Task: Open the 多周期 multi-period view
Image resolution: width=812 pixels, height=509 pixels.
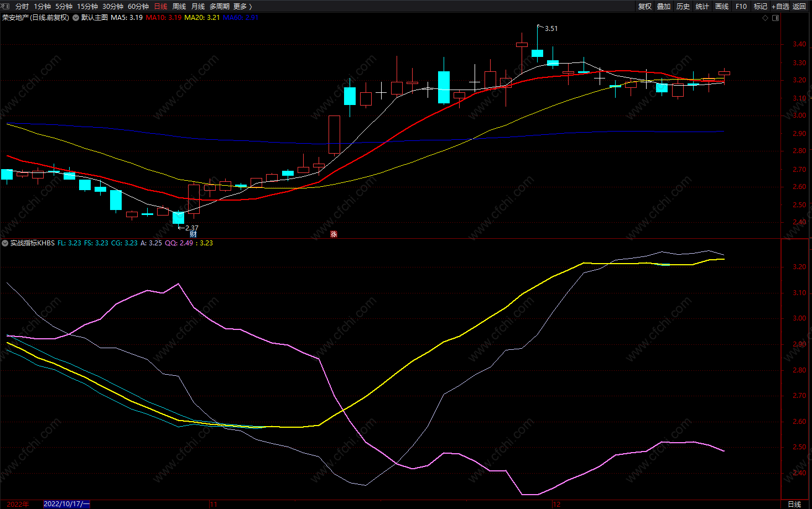Action: pos(219,7)
